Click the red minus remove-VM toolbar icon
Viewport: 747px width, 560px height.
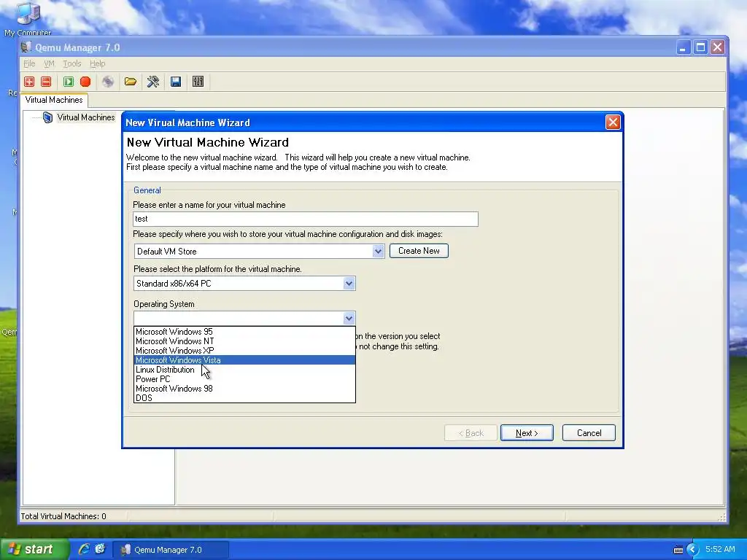(x=46, y=82)
